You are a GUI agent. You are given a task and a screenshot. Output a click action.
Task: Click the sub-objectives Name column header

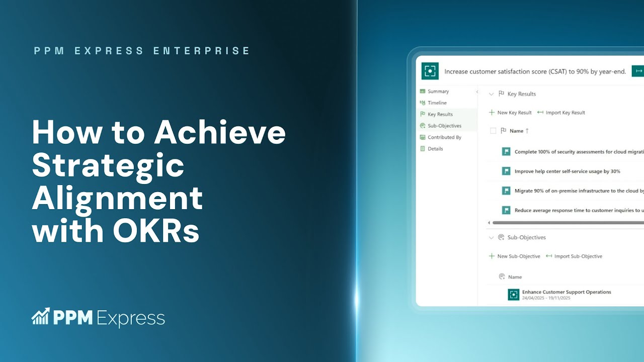coord(515,277)
